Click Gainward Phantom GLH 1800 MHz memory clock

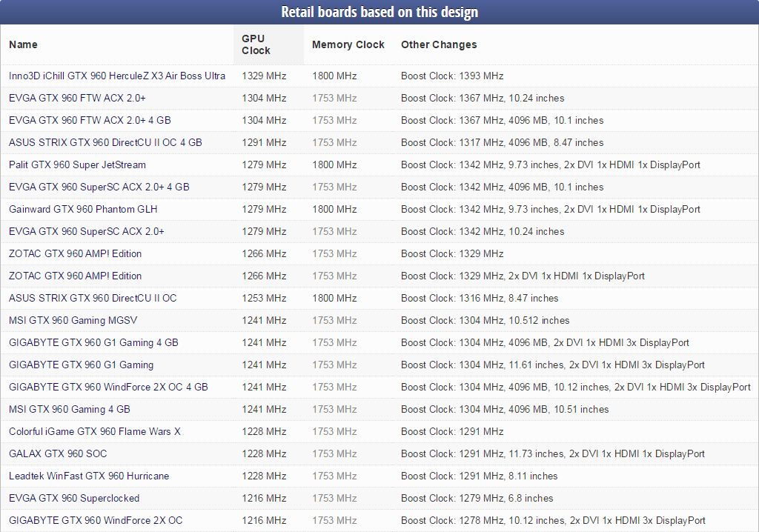[x=334, y=210]
